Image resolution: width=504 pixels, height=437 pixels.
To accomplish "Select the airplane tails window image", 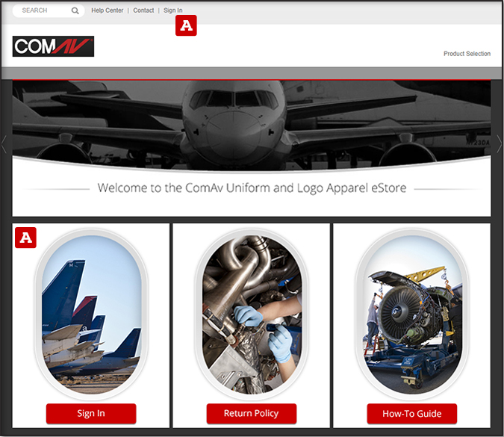I will [91, 314].
